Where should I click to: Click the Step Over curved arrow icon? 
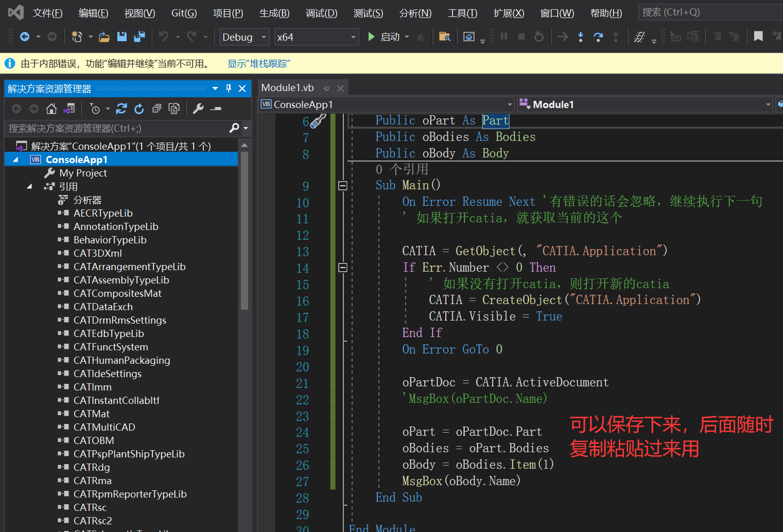(x=598, y=37)
